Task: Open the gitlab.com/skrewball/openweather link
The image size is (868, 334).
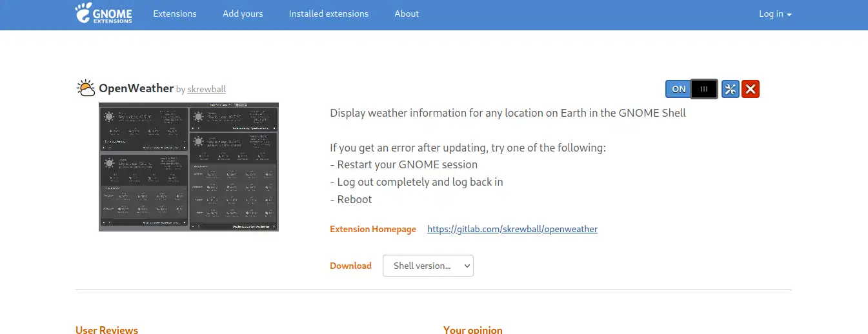Action: point(512,229)
